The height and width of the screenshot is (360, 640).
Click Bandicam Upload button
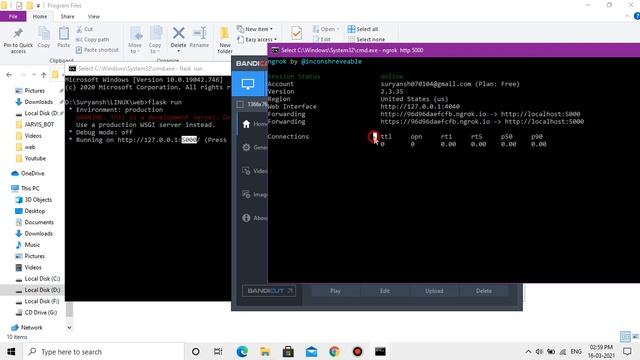coord(434,291)
